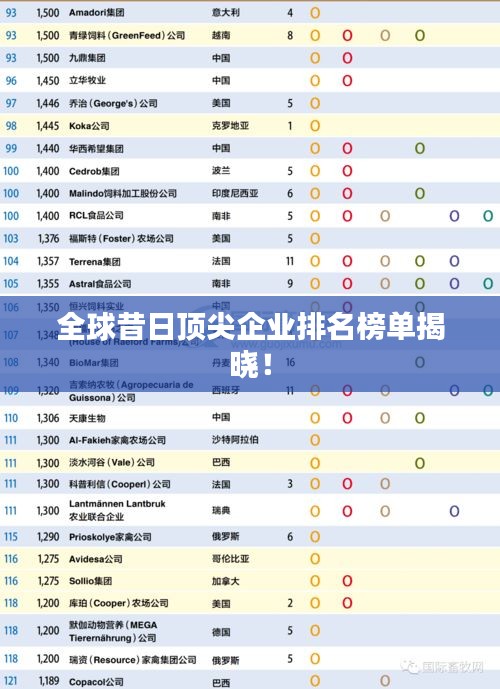Click the Avidesa公司 company name

96,559
